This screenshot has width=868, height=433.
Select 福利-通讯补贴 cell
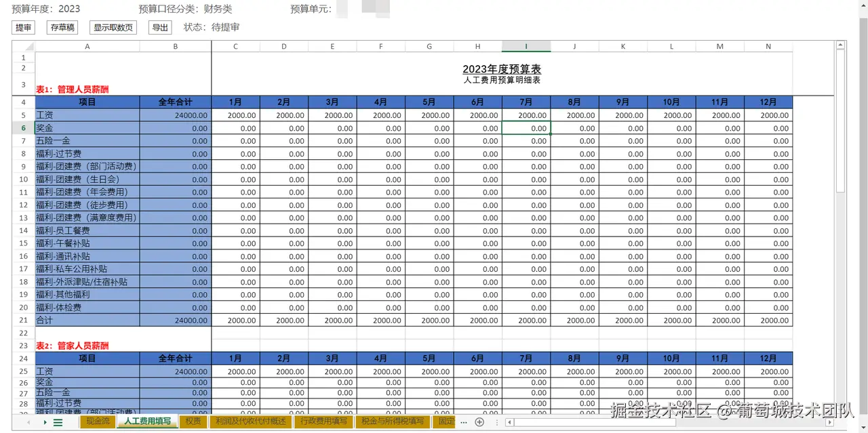[x=87, y=256]
